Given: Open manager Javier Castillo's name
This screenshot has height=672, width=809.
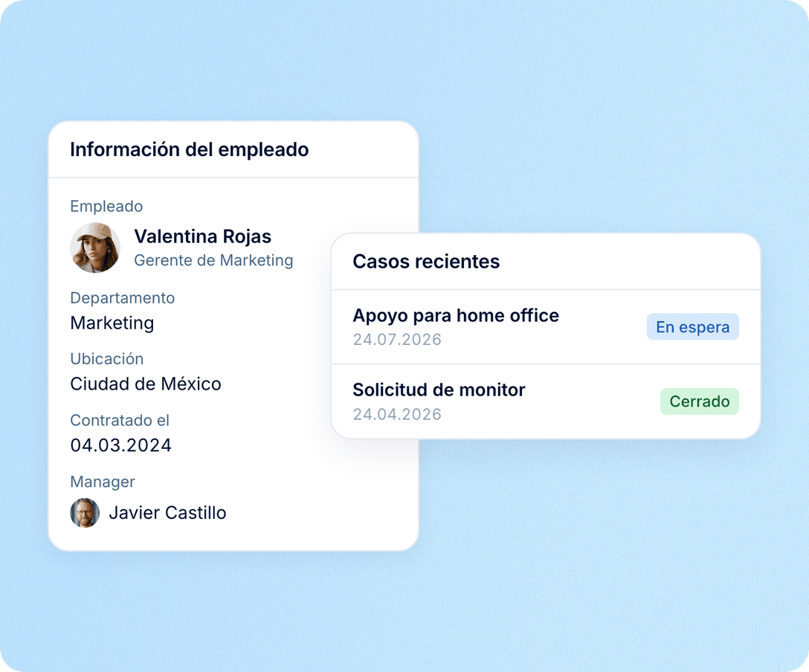Looking at the screenshot, I should [x=168, y=513].
